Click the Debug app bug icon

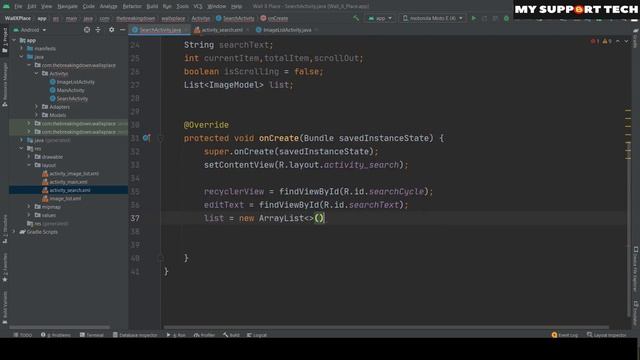[506, 18]
